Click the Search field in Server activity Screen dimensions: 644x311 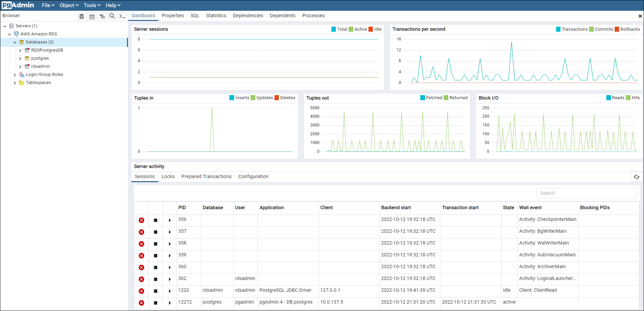coord(586,193)
